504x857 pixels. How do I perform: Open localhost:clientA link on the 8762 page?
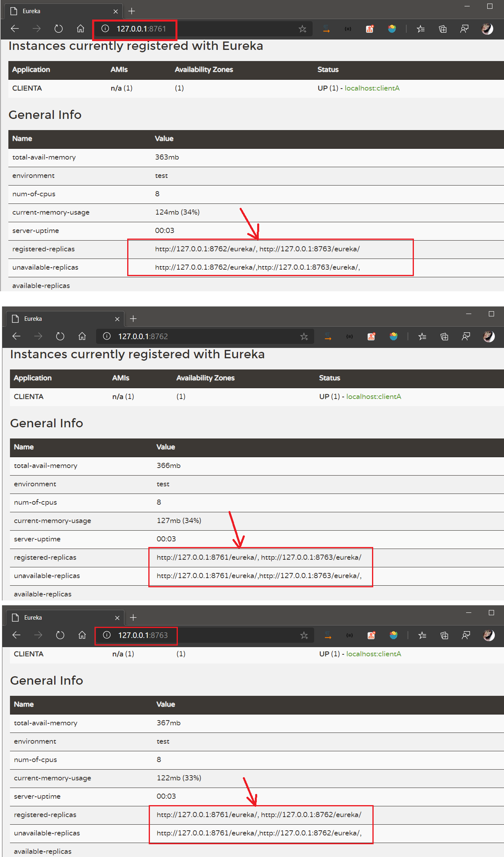point(374,397)
